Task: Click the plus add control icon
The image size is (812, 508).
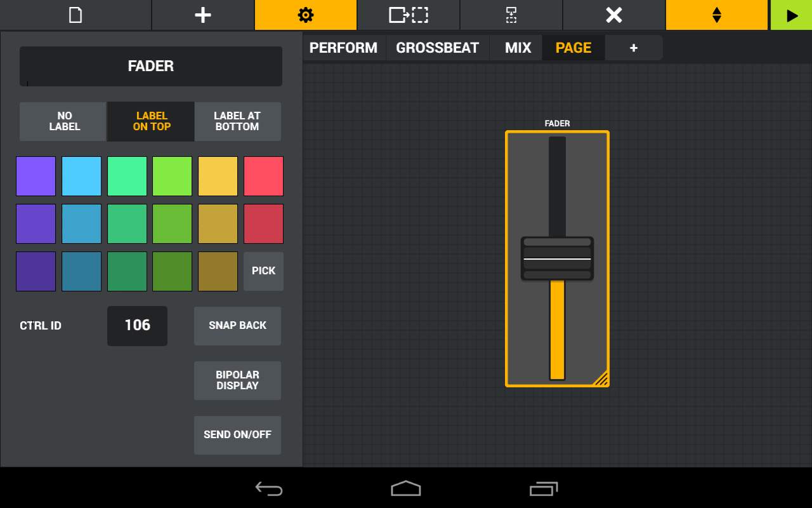Action: point(203,15)
